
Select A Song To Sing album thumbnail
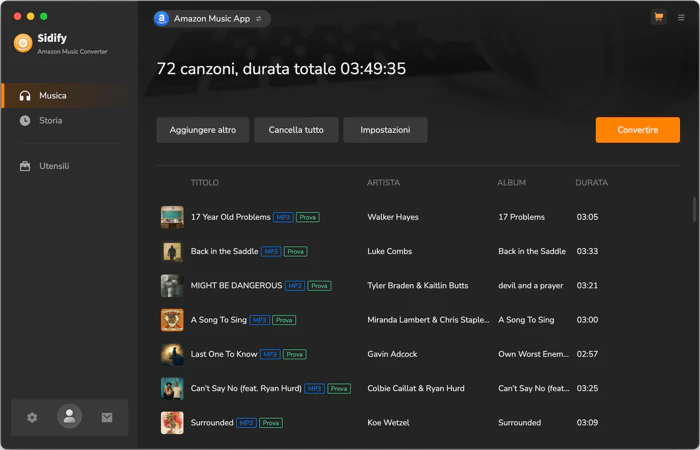click(172, 320)
